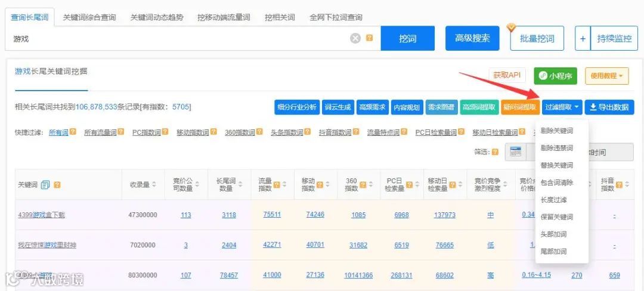Viewport: 644px width, 291px height.
Task: Click the calendar icon in the filter row
Action: pyautogui.click(x=515, y=152)
